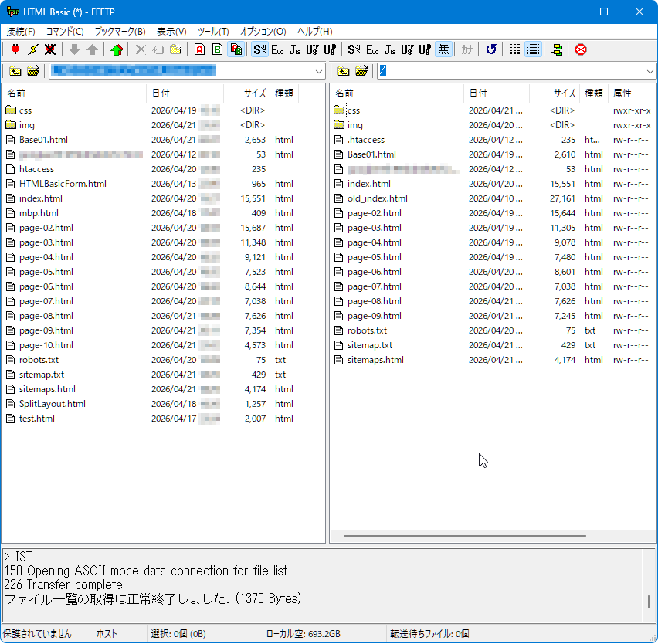
Task: Toggle Binary transfer mode button B
Action: 217,49
